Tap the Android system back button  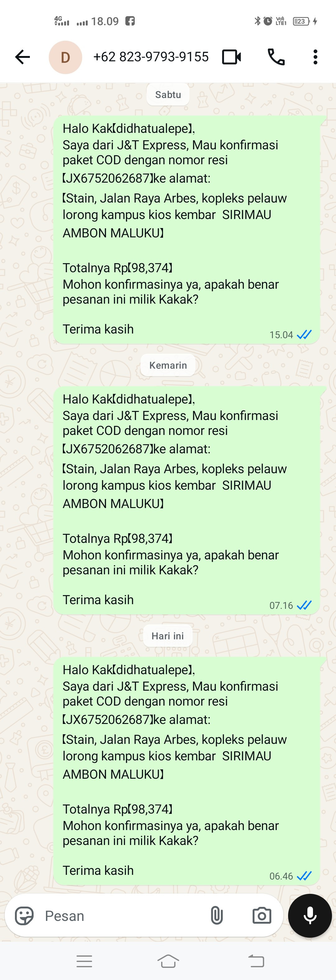click(x=256, y=961)
